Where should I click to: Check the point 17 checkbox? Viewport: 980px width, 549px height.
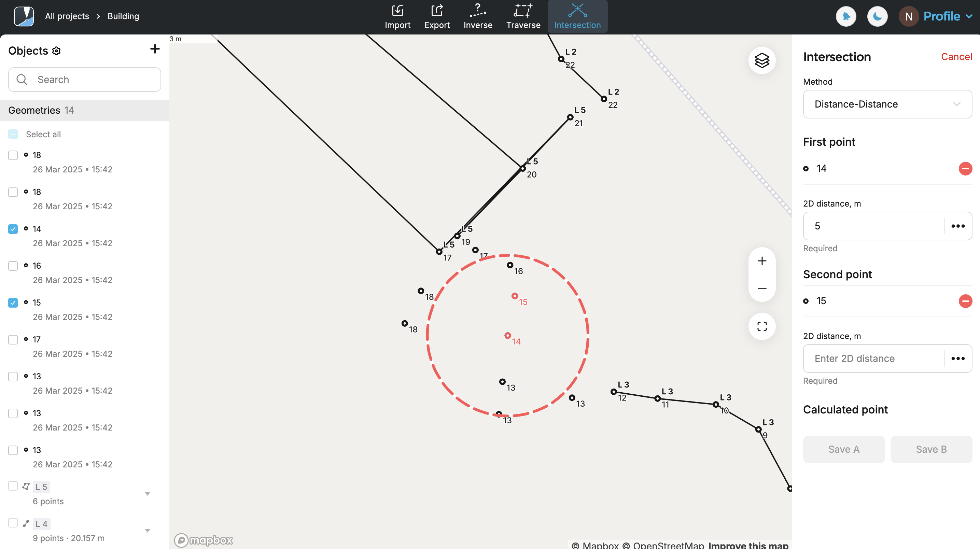tap(13, 340)
